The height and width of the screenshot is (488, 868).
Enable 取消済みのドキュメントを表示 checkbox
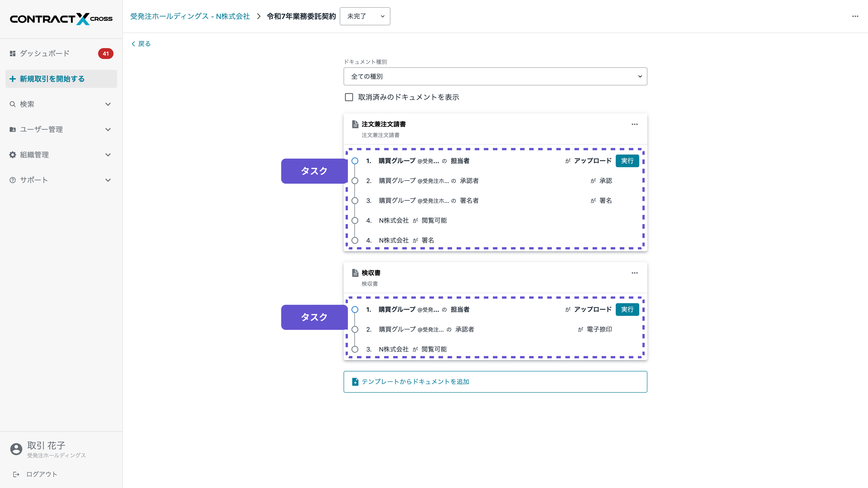click(x=348, y=97)
